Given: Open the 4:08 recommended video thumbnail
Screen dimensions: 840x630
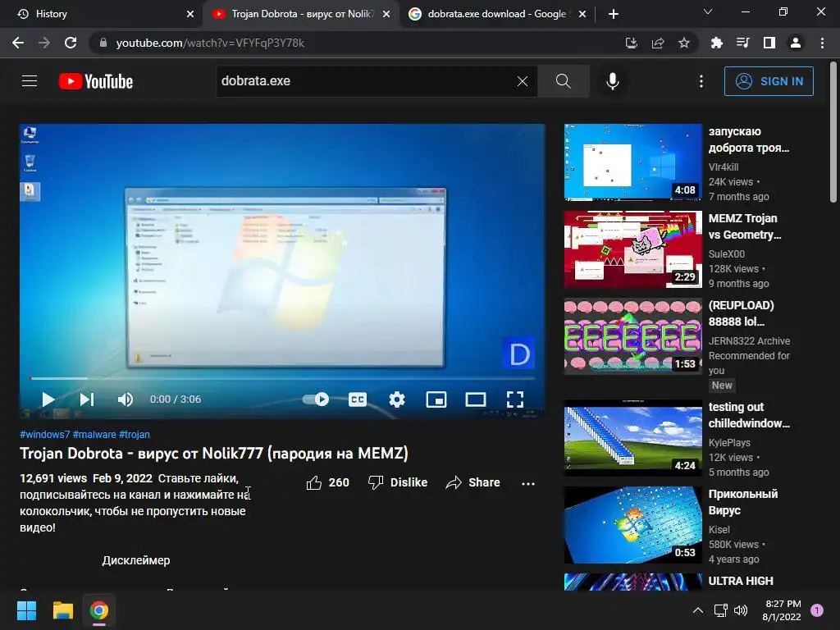Looking at the screenshot, I should click(632, 162).
